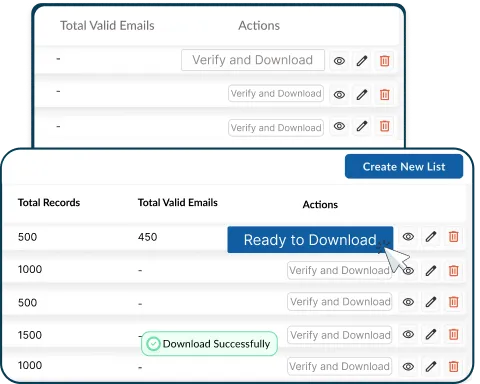The height and width of the screenshot is (384, 480).
Task: Click the green check icon in the success toast
Action: (153, 344)
